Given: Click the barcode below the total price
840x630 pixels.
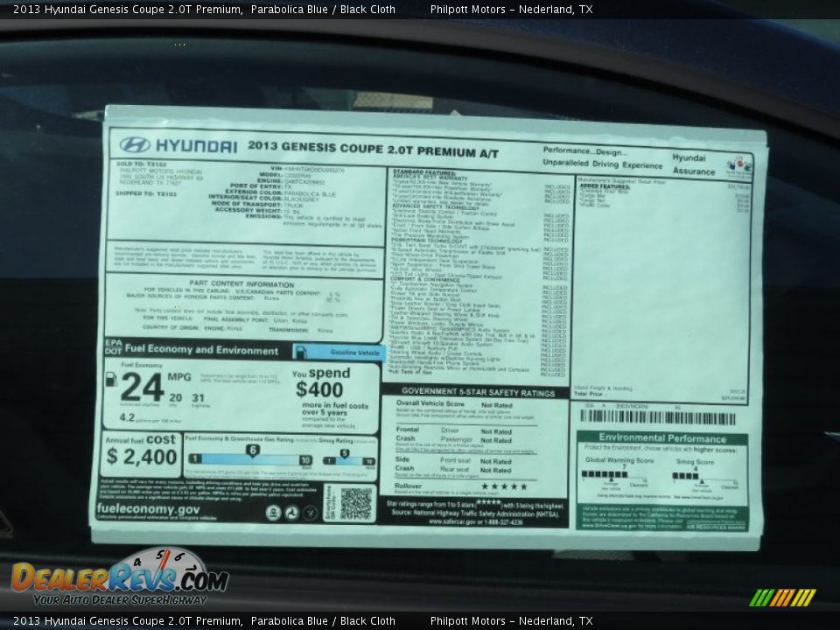Looking at the screenshot, I should click(658, 417).
